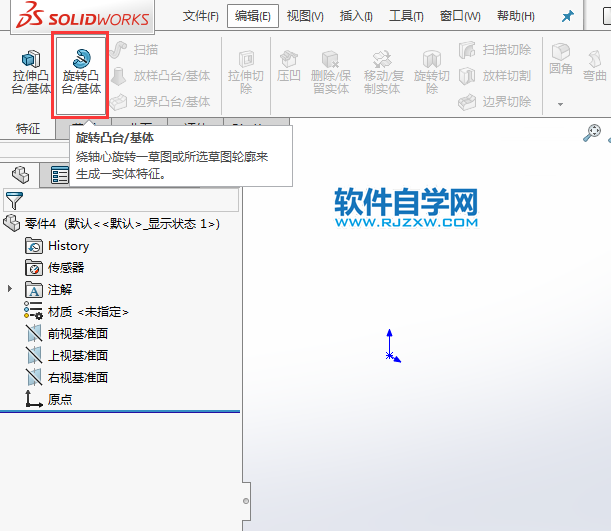The height and width of the screenshot is (531, 611).
Task: Open the 文件(F) menu
Action: tap(201, 16)
